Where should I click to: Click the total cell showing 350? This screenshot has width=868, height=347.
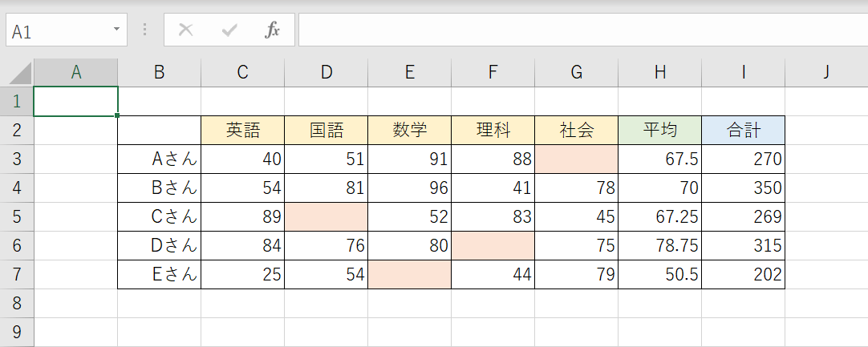[743, 188]
